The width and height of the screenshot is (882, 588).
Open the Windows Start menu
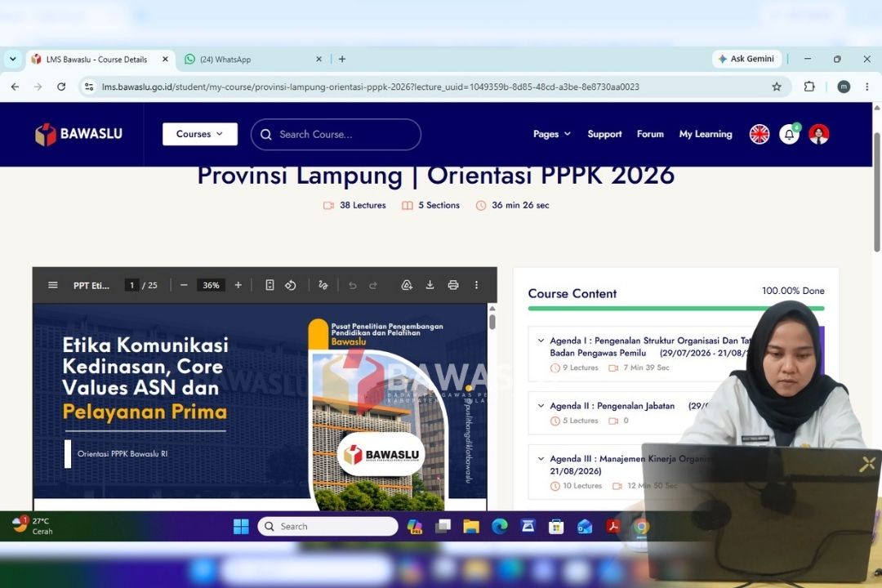click(241, 526)
